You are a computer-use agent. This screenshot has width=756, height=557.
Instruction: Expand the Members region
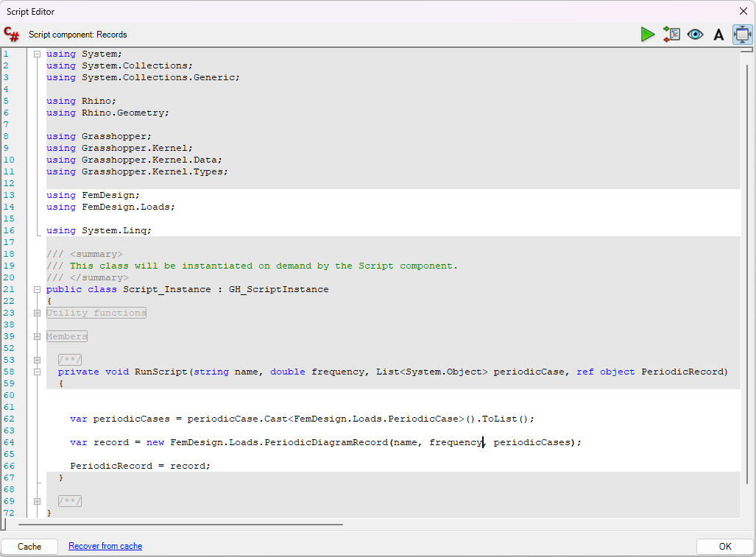(37, 336)
